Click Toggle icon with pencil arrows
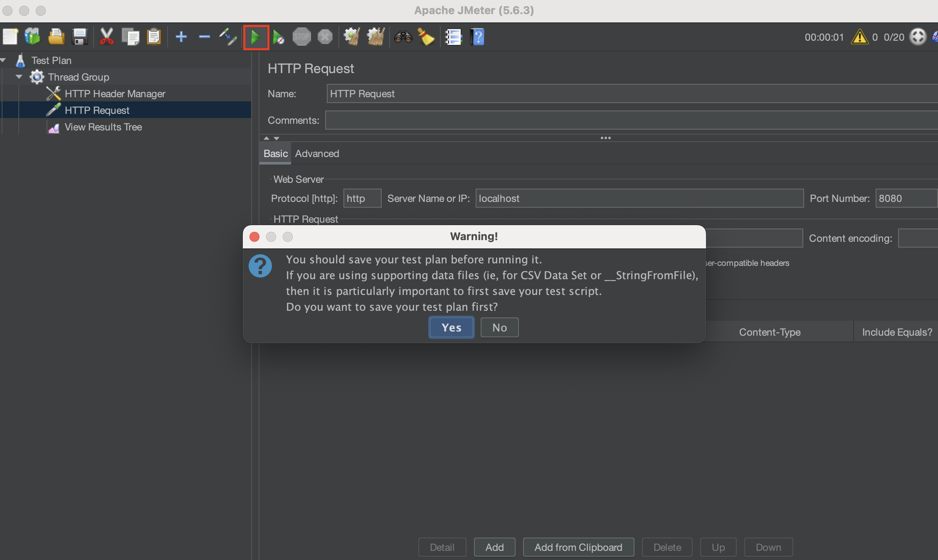 228,37
